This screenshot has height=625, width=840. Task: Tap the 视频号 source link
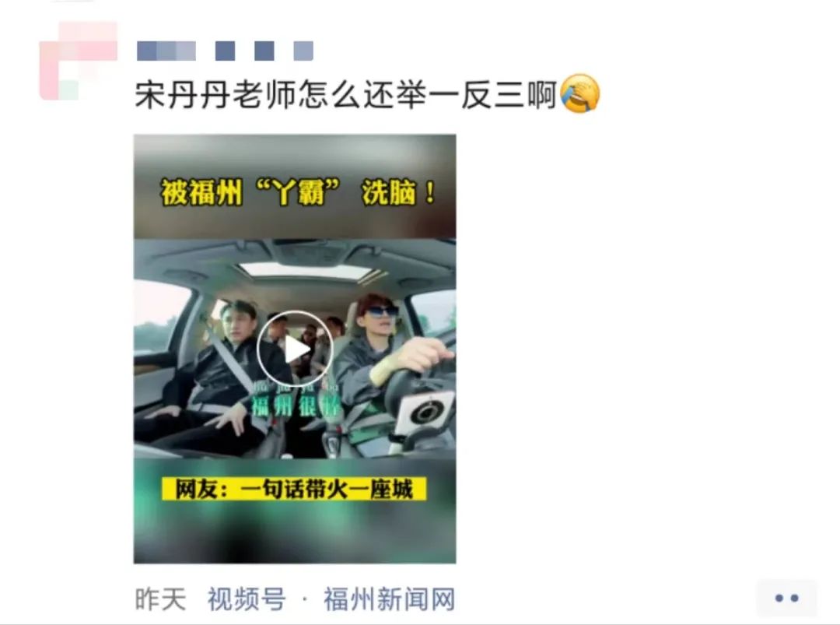[x=247, y=599]
